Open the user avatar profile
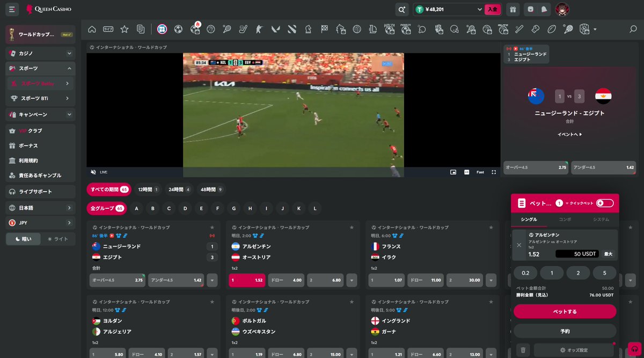644x358 pixels. 562,9
